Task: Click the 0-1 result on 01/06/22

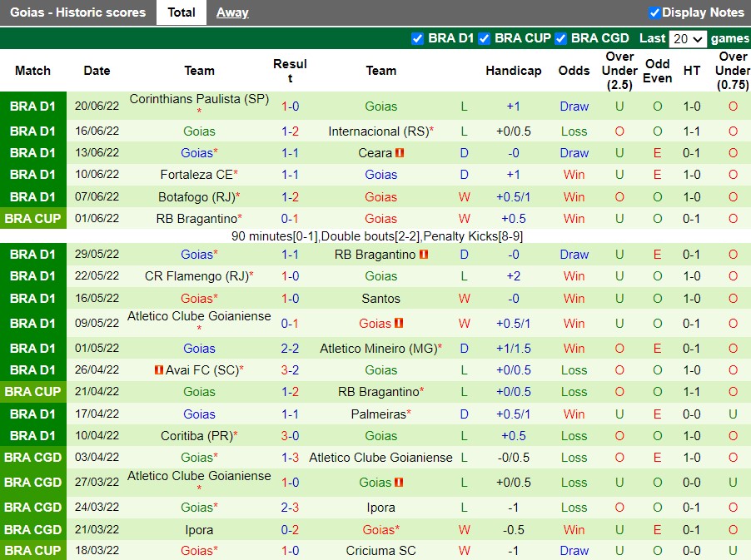Action: [x=291, y=219]
